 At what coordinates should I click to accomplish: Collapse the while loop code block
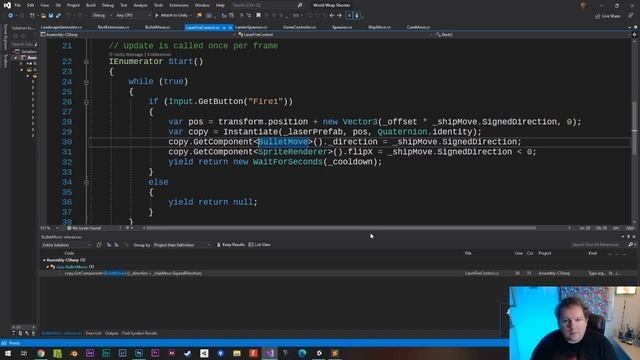[x=86, y=82]
